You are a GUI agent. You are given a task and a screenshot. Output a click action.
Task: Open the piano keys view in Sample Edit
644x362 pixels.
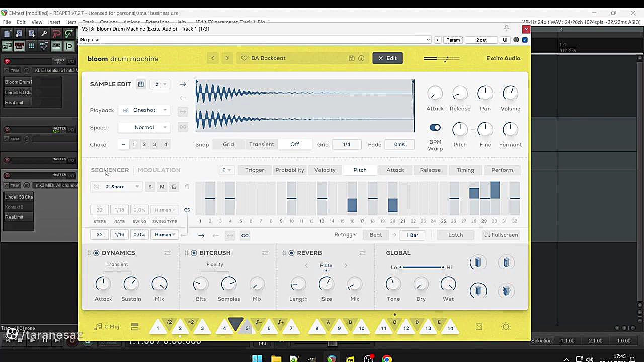[141, 84]
